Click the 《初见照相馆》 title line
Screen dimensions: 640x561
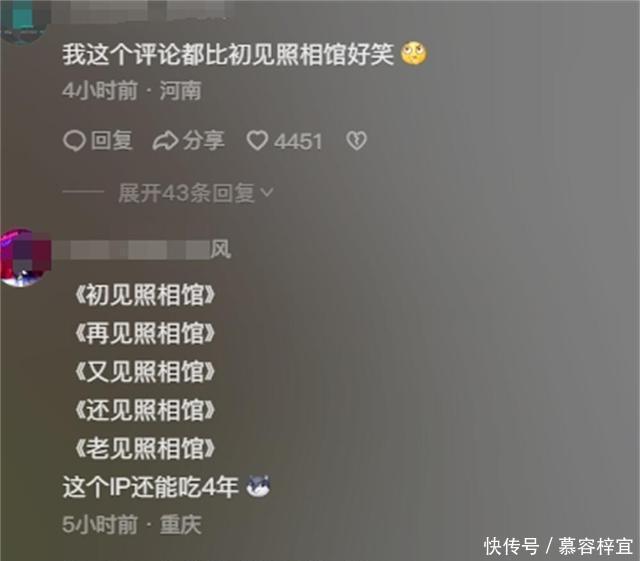pyautogui.click(x=145, y=295)
